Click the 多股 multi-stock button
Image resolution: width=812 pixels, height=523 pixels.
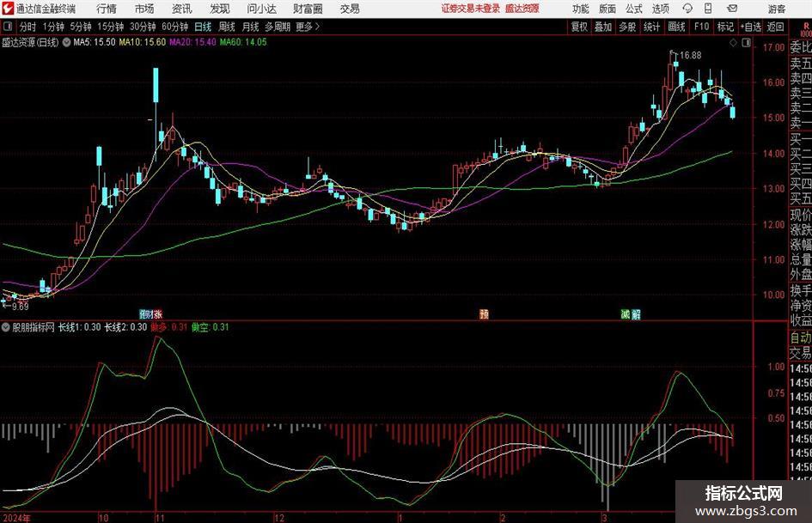pos(627,27)
